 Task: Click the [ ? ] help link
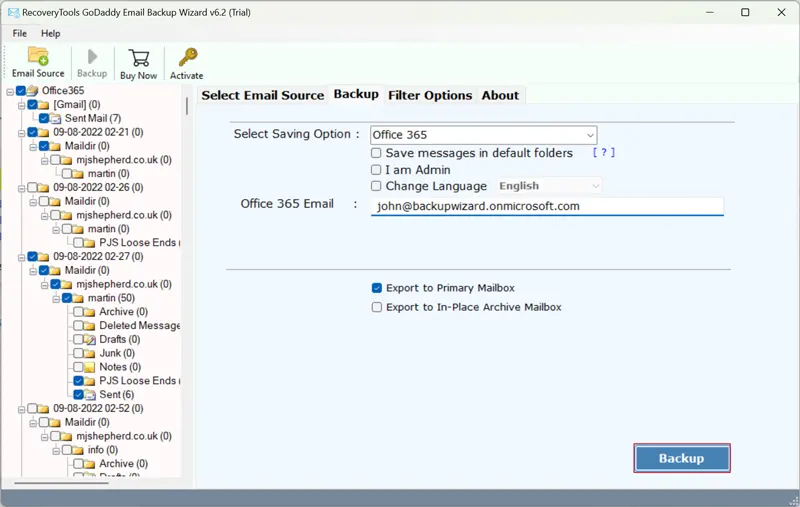(x=603, y=153)
